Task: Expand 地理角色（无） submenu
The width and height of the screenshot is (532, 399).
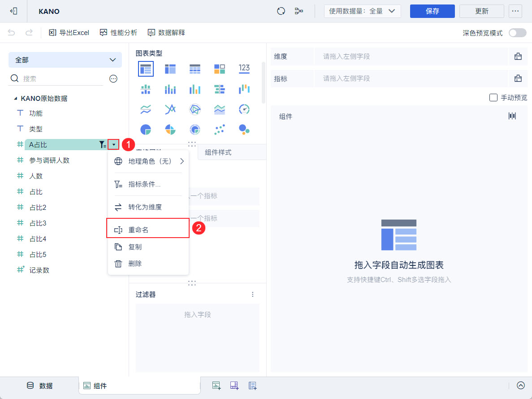Action: 148,161
